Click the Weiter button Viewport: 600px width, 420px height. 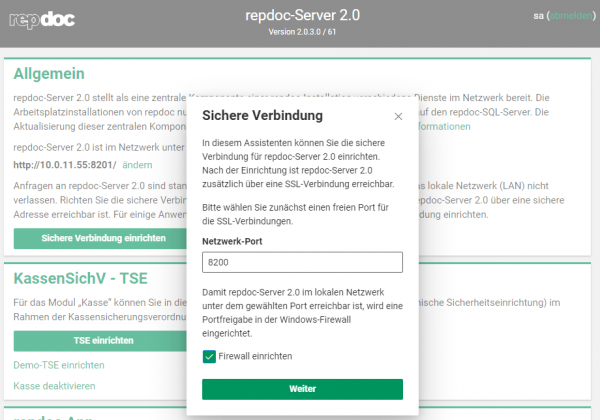[302, 389]
